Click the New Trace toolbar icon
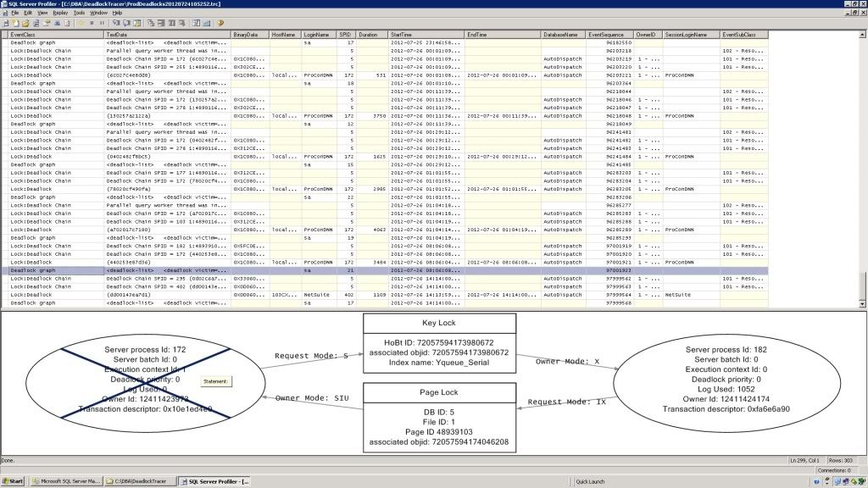 click(x=6, y=23)
